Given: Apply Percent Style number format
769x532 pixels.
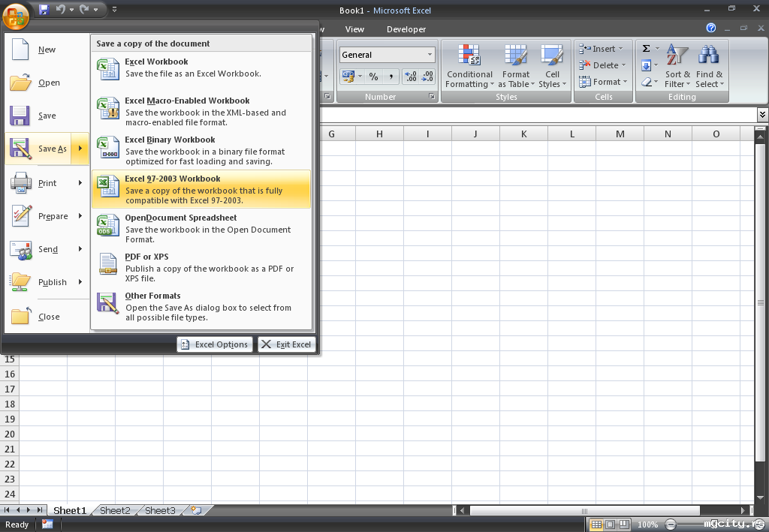Looking at the screenshot, I should point(373,77).
